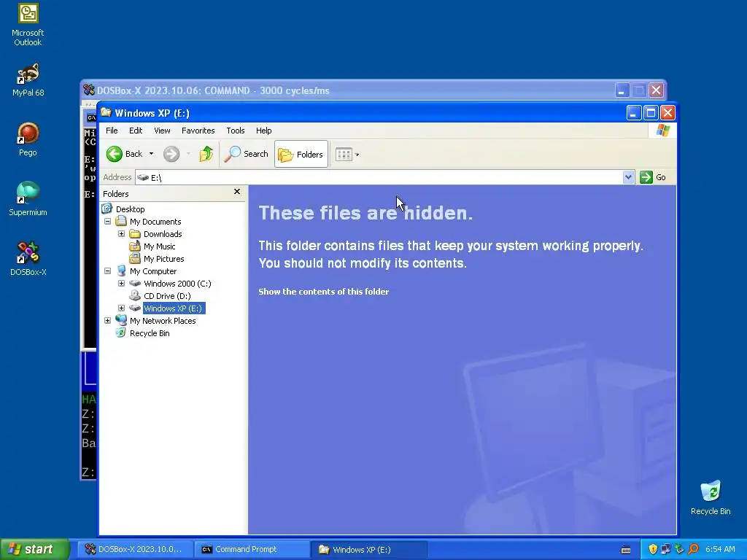Select Windows 2000 (C:) drive

[x=177, y=284]
